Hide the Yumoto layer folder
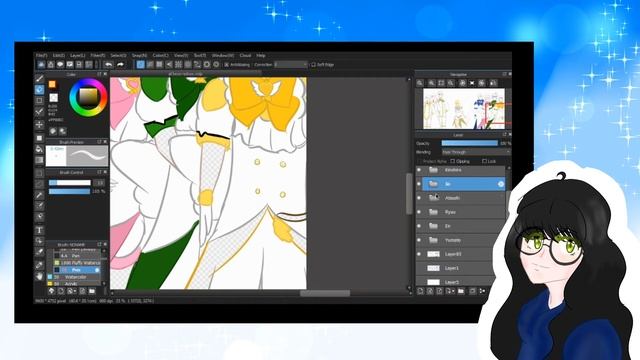Viewport: 640px width, 360px height. coord(419,240)
